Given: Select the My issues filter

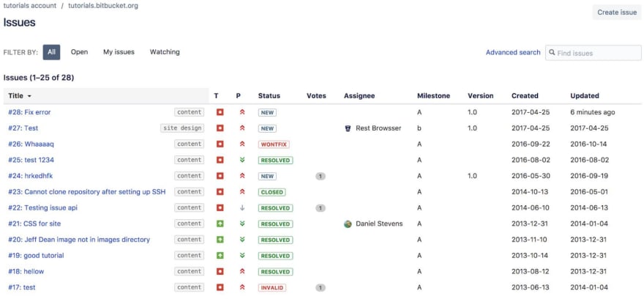Looking at the screenshot, I should [119, 52].
